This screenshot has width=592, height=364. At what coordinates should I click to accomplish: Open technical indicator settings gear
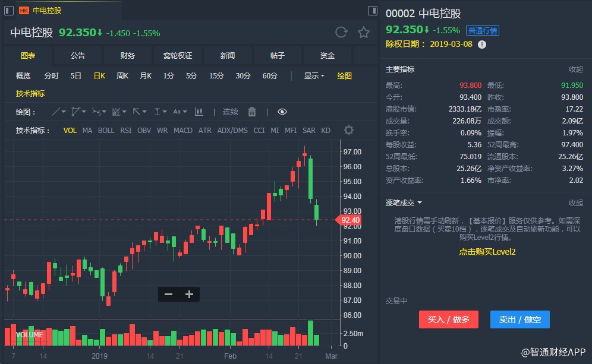(x=349, y=130)
